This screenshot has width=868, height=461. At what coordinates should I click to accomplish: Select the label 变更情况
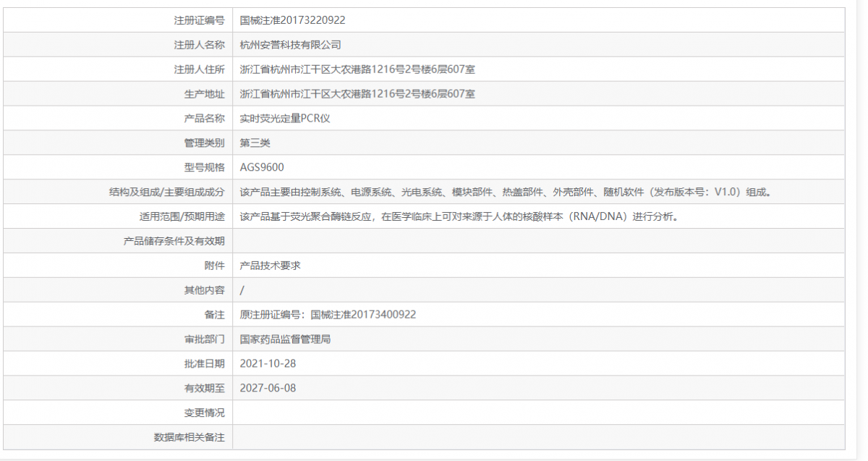[x=205, y=413]
